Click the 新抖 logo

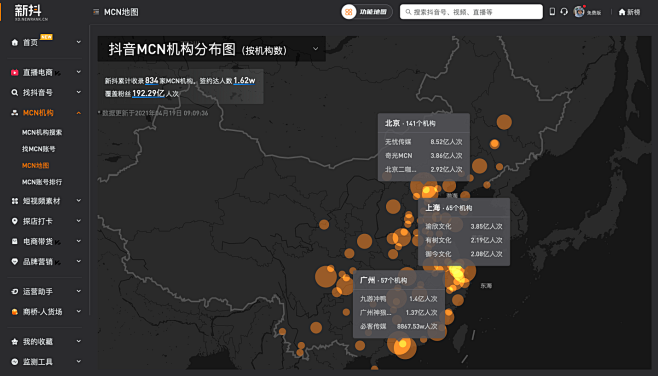click(x=31, y=12)
